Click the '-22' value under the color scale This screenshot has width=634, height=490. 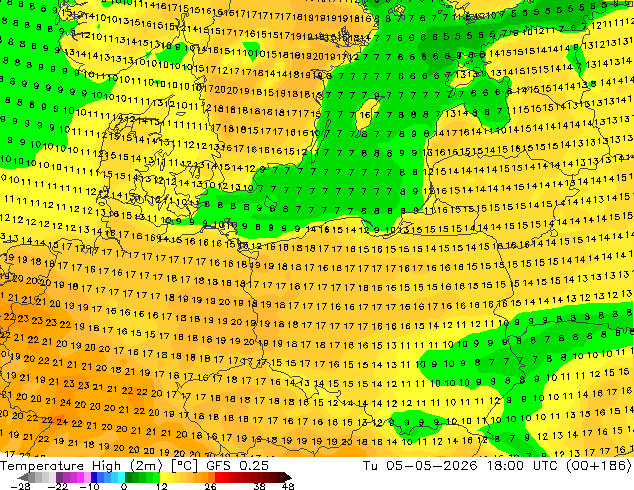tap(57, 486)
